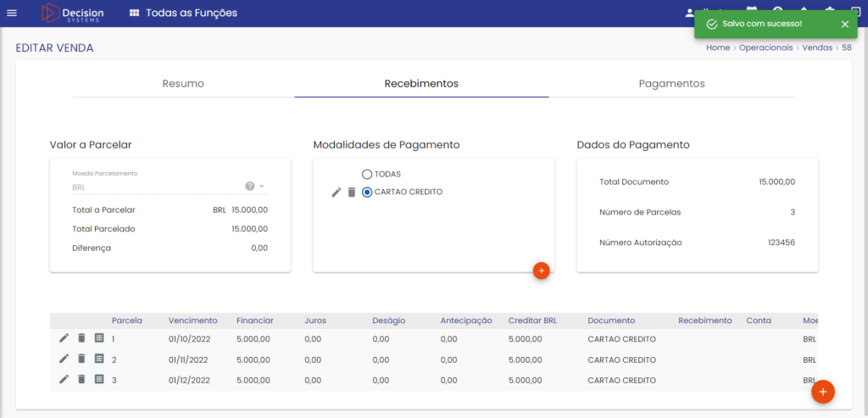The image size is (868, 418).
Task: Open details list icon for installment 1
Action: tap(99, 337)
